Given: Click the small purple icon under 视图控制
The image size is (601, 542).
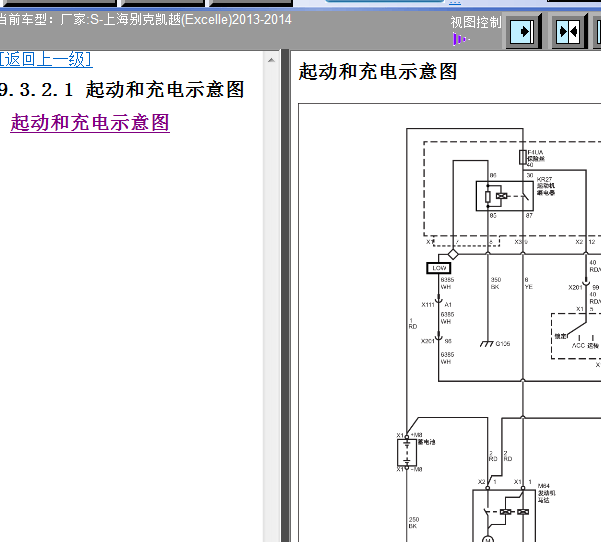Looking at the screenshot, I should 461,39.
